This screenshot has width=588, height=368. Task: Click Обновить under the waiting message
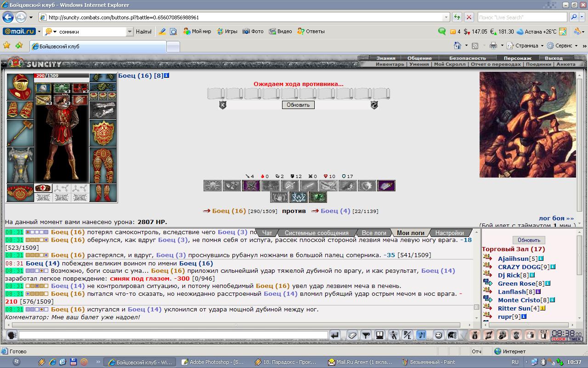[x=298, y=105]
